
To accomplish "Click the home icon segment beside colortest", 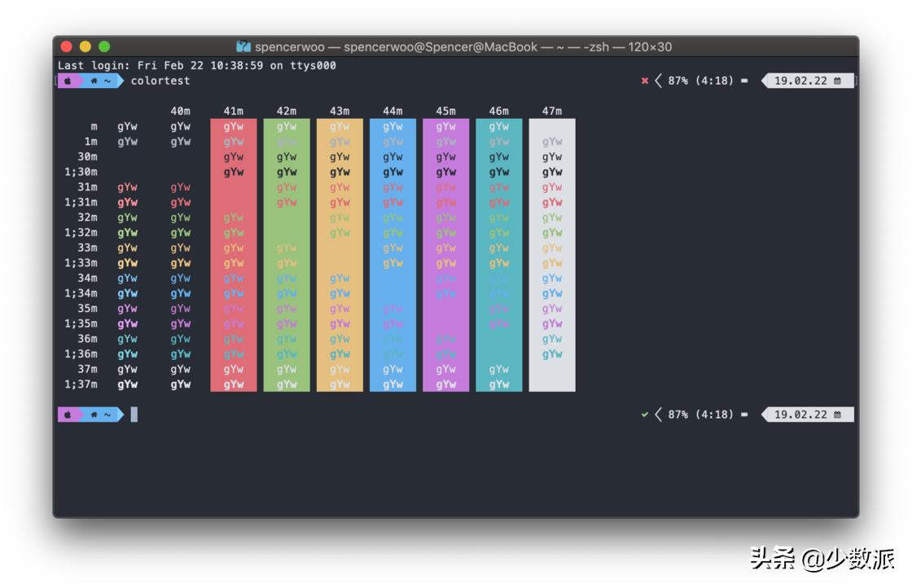I will point(94,81).
